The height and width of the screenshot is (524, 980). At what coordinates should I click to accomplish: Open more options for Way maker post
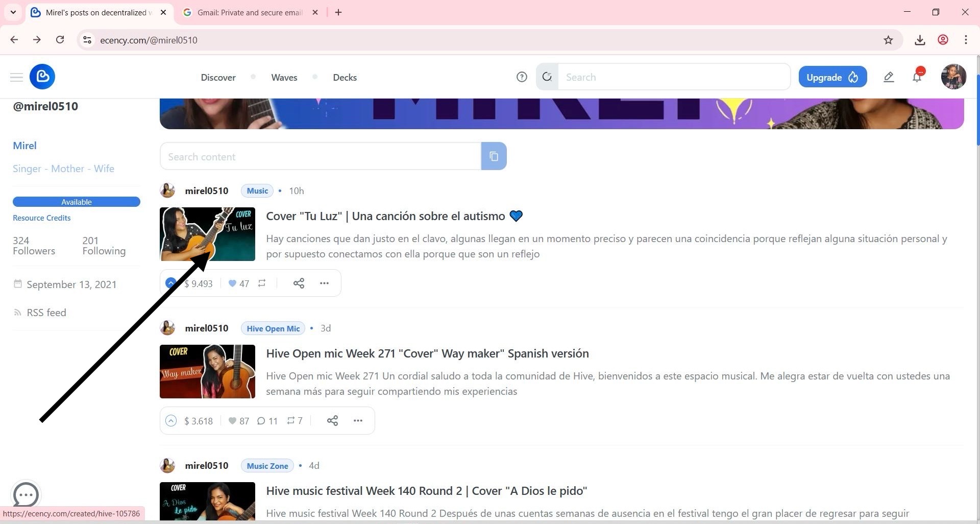[358, 420]
